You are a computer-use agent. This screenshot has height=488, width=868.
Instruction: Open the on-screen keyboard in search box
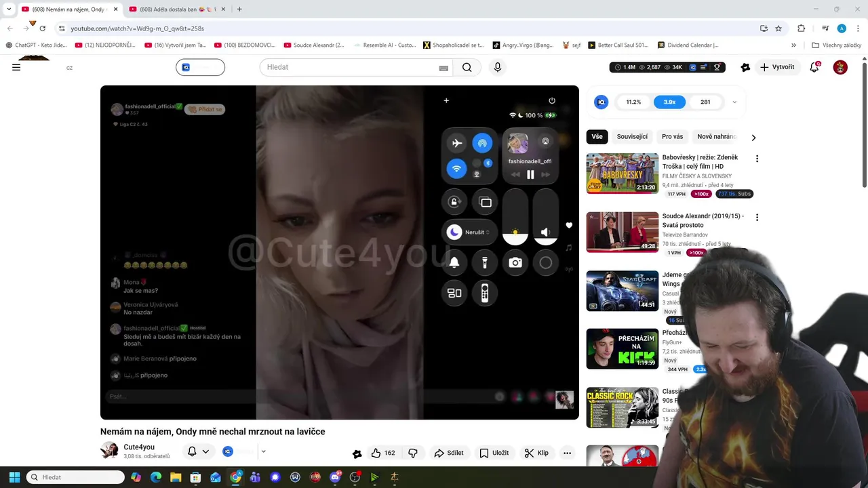[443, 68]
